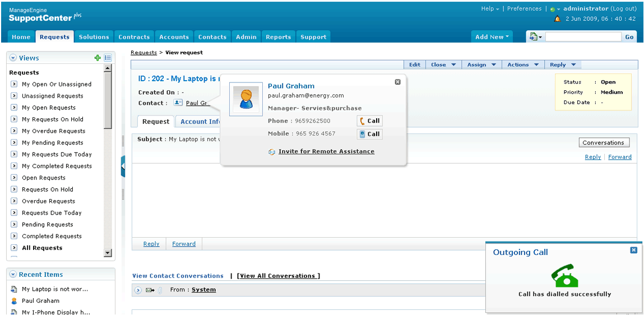Click View All Conversations link
The width and height of the screenshot is (644, 315).
click(278, 276)
